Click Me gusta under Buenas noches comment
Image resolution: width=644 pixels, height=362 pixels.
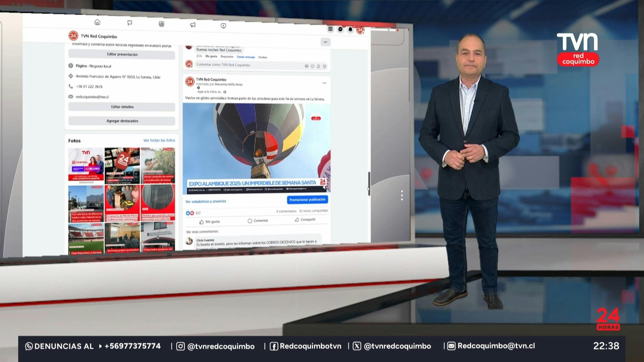click(211, 56)
